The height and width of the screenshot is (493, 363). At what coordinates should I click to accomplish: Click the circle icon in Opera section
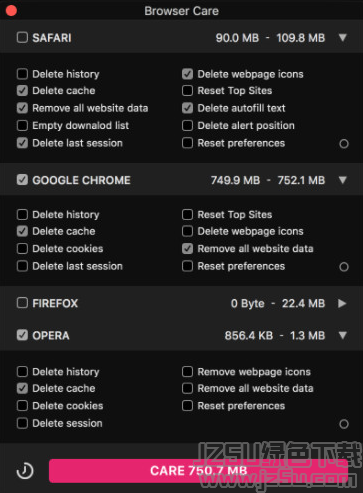[344, 424]
